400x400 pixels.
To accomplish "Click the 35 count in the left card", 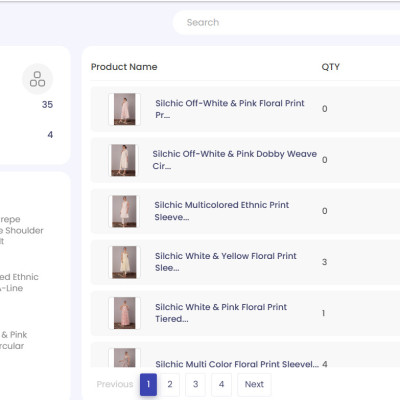I will [x=47, y=105].
